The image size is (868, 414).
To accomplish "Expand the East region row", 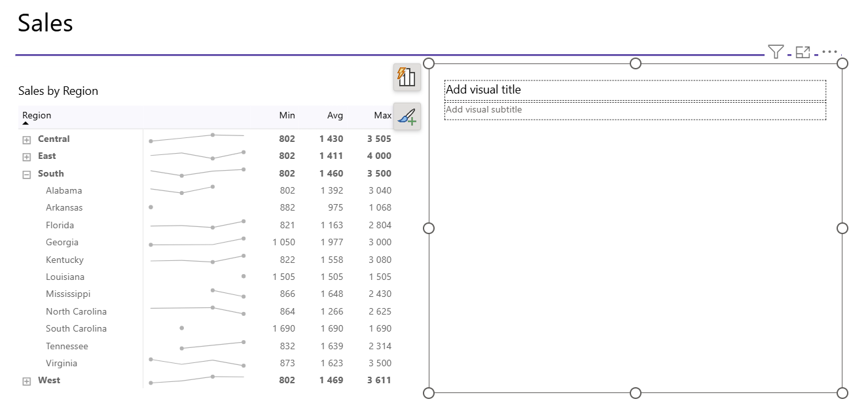I will [27, 157].
